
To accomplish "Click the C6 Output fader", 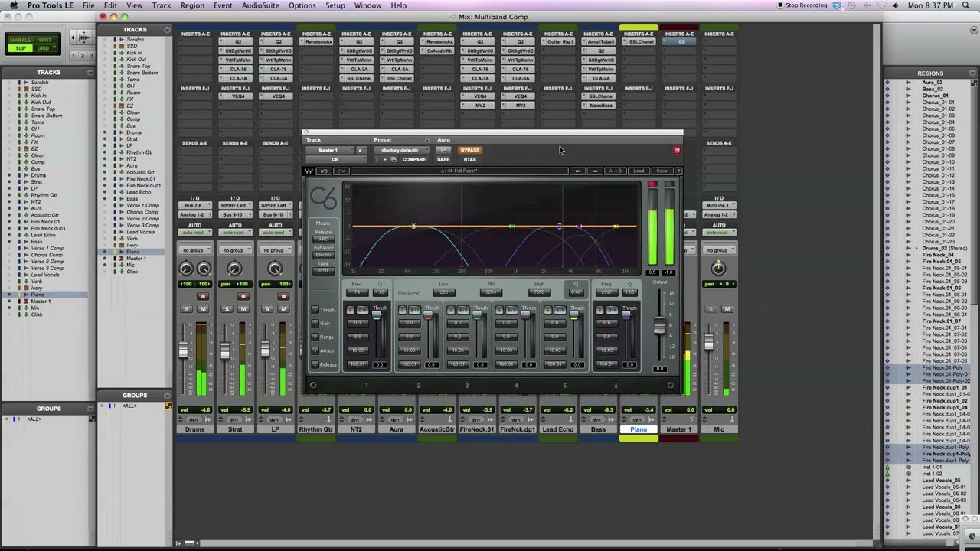I will pos(659,325).
